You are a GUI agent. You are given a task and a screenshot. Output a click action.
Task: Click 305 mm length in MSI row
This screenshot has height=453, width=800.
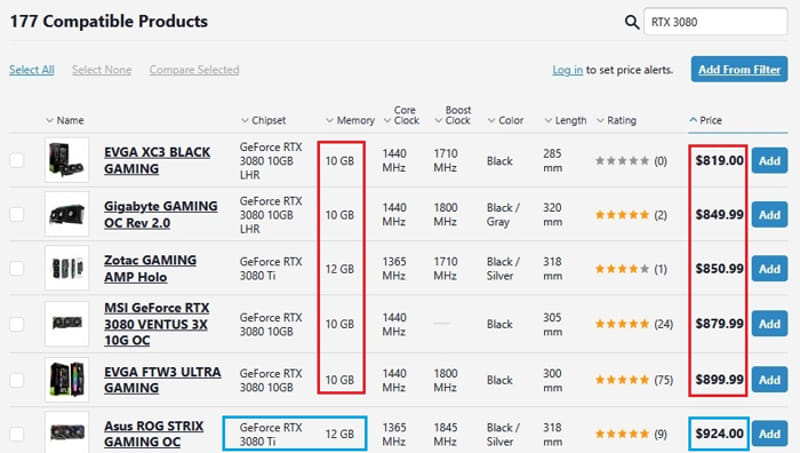pyautogui.click(x=553, y=324)
